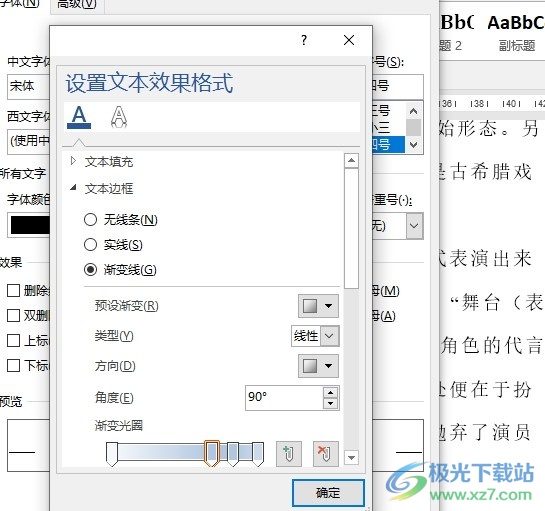The width and height of the screenshot is (545, 511).
Task: Expand the 文本填充 section
Action: [73, 161]
